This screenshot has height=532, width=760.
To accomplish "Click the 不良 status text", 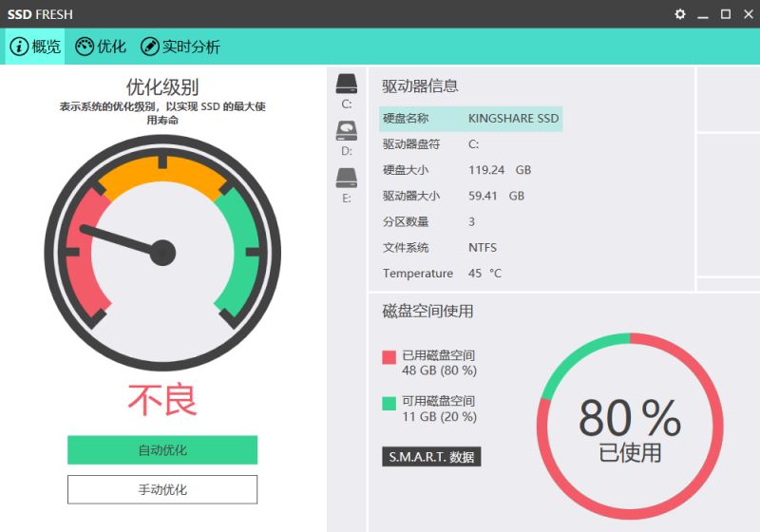I will tap(162, 400).
